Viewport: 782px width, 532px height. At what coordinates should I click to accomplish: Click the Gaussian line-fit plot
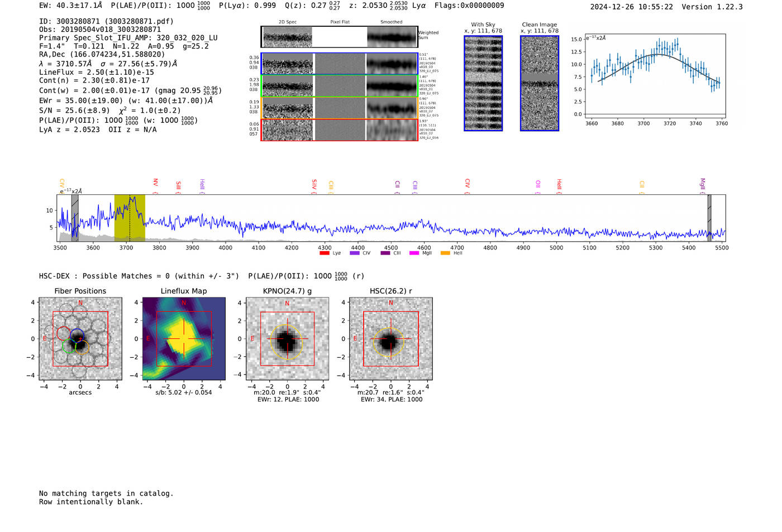tap(656, 77)
